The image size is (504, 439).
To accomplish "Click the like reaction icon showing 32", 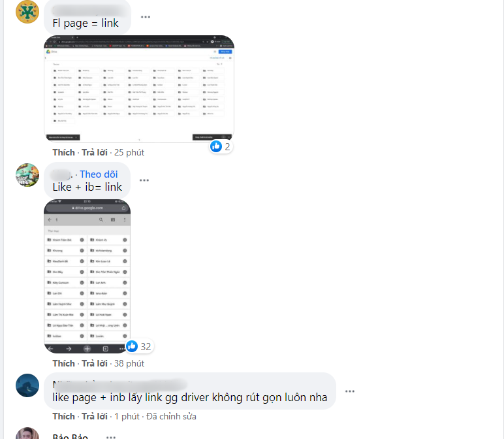I will (132, 346).
